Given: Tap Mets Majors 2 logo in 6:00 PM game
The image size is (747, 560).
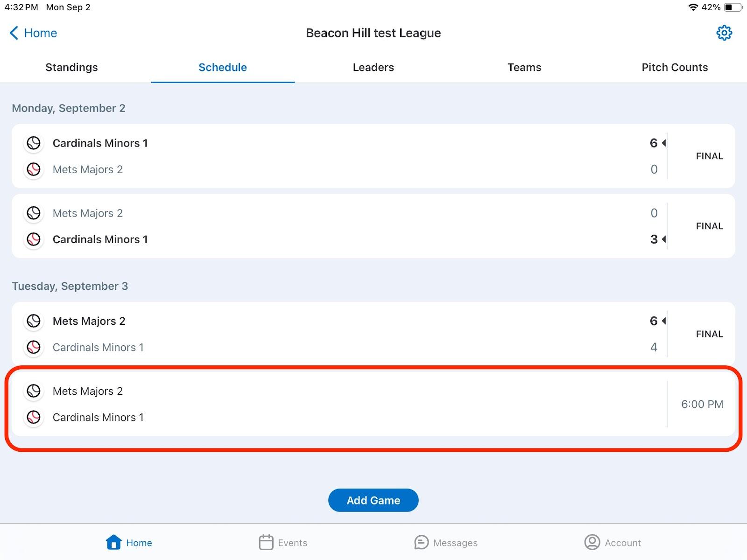Looking at the screenshot, I should tap(34, 391).
